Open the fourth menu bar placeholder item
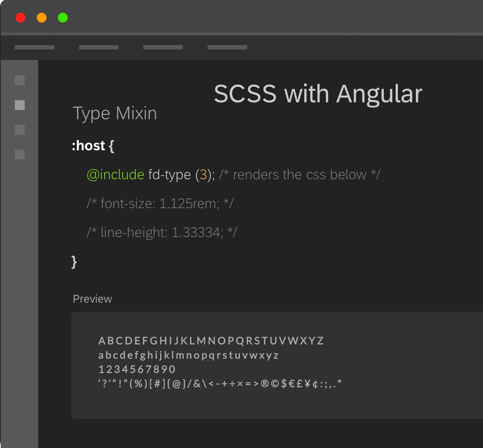 click(227, 47)
